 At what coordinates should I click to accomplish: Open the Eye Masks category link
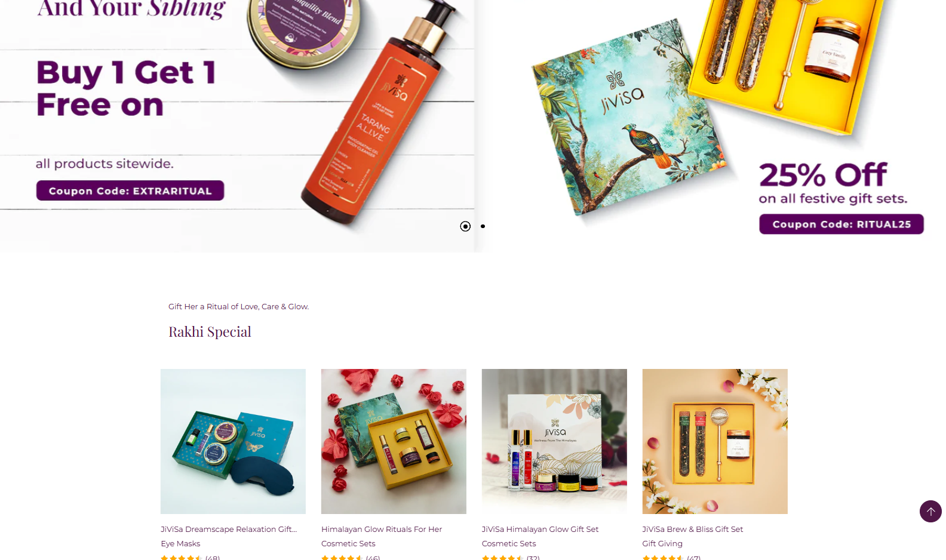click(180, 543)
